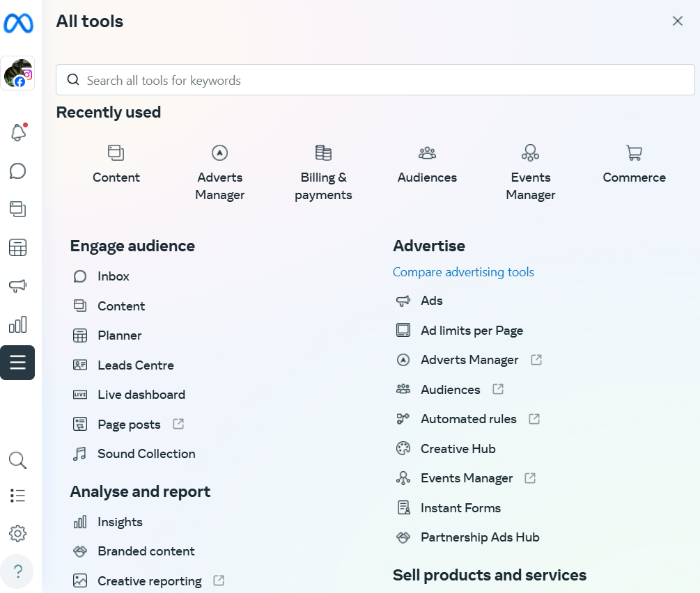Open Creative Hub in Advertise section
This screenshot has height=593, width=700.
pos(458,449)
